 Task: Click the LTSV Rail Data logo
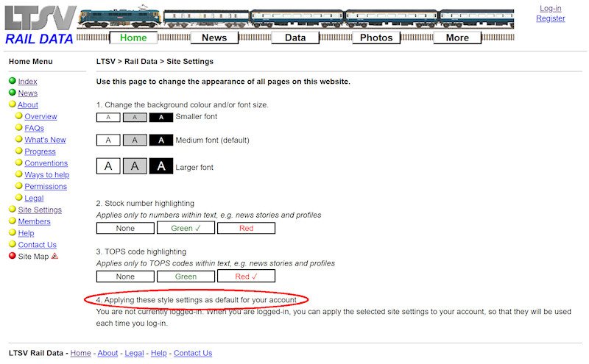click(39, 24)
